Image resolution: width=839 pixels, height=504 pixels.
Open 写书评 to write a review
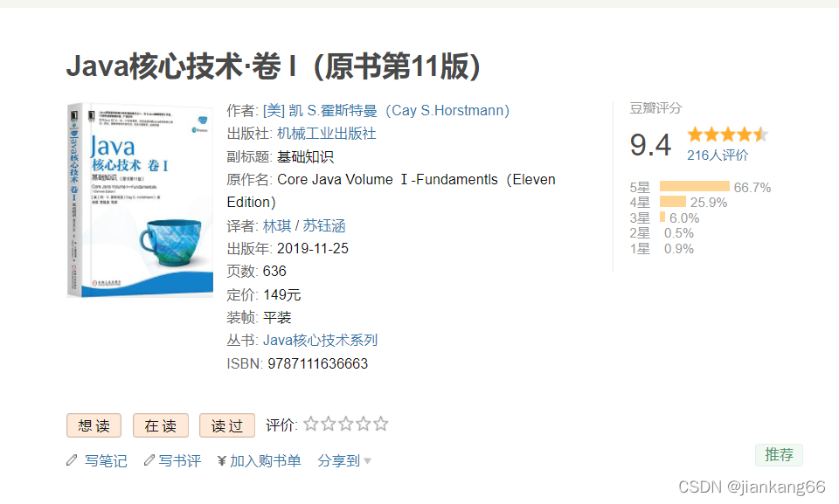pyautogui.click(x=180, y=460)
